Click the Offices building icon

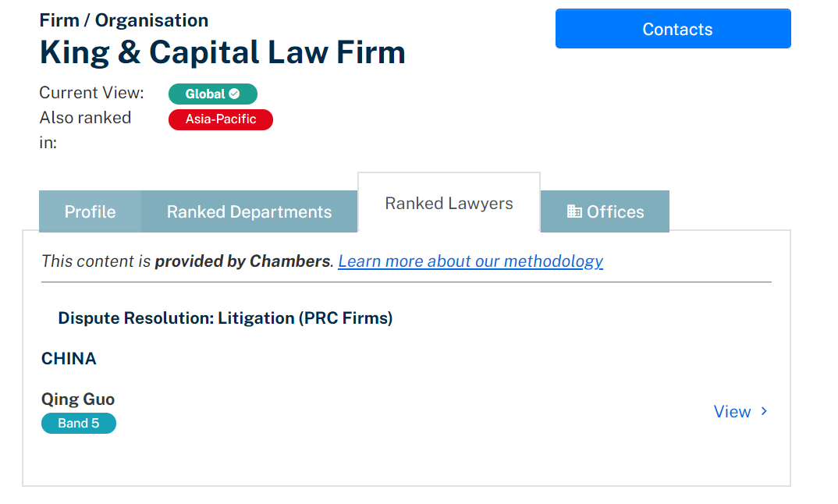(574, 211)
